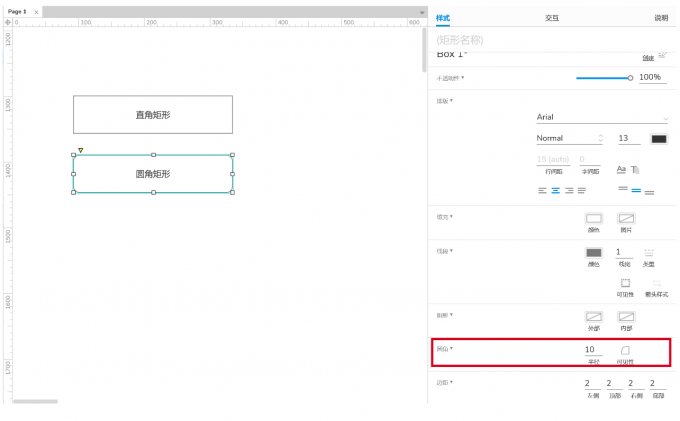Open the Aa text options icon
680x421 pixels.
click(x=621, y=169)
